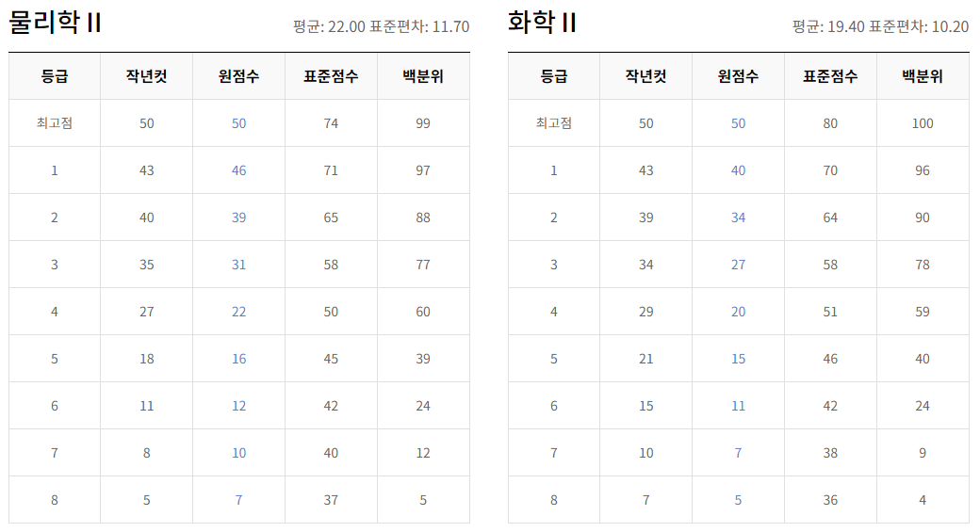980x532 pixels.
Task: Open 물리학 II grade 3 raw score 31
Action: click(238, 265)
